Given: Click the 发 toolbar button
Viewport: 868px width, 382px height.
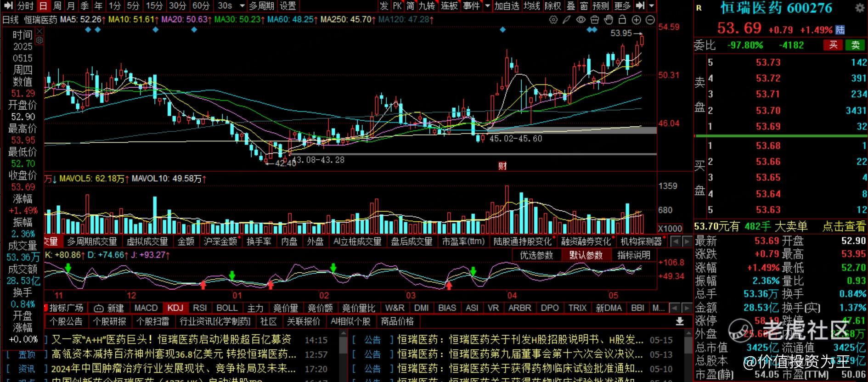Looking at the screenshot, I should click(384, 6).
